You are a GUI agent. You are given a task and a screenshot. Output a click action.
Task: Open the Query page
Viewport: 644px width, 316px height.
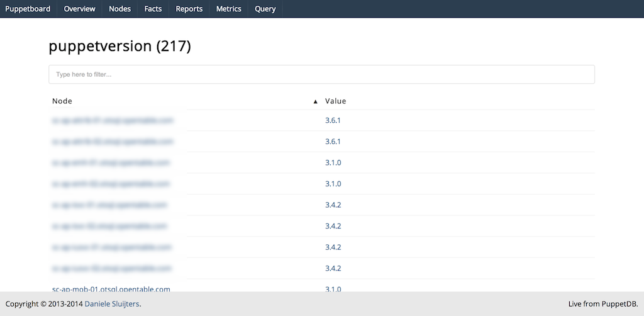[x=265, y=9]
